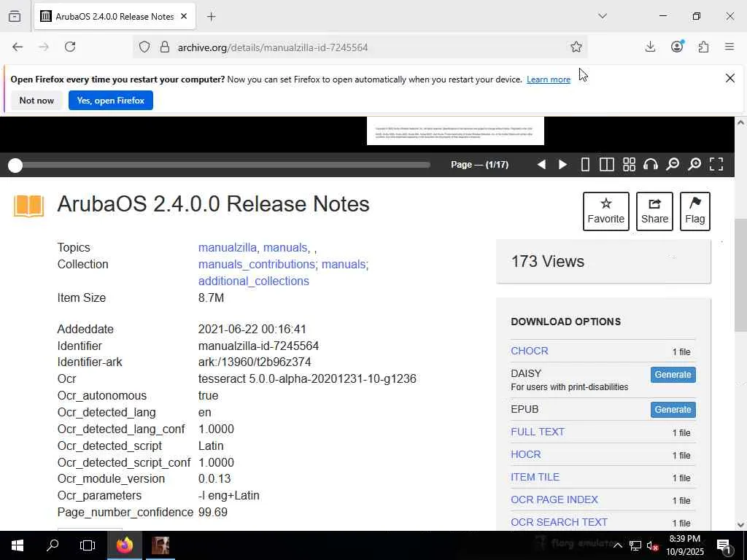
Task: Share this archive item
Action: [654, 211]
